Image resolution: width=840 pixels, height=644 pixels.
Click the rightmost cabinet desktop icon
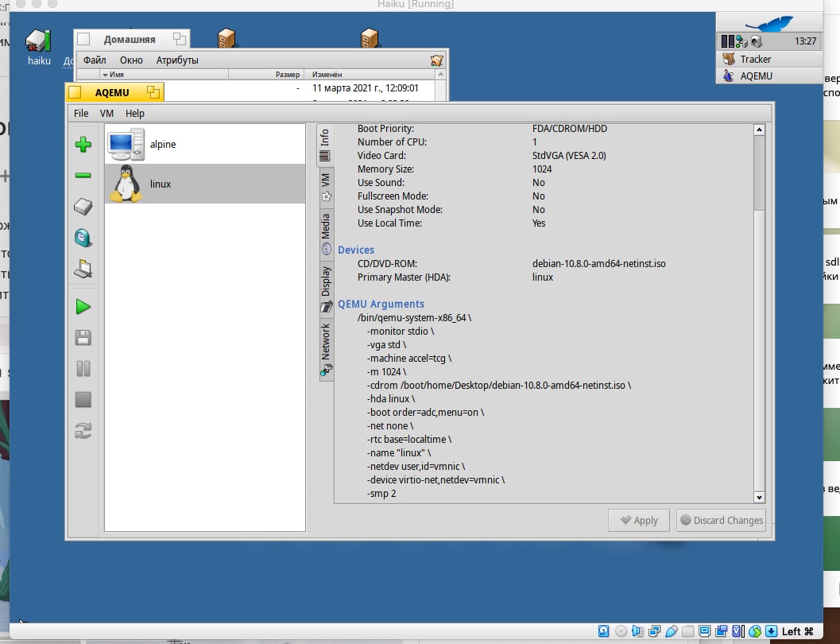[370, 38]
